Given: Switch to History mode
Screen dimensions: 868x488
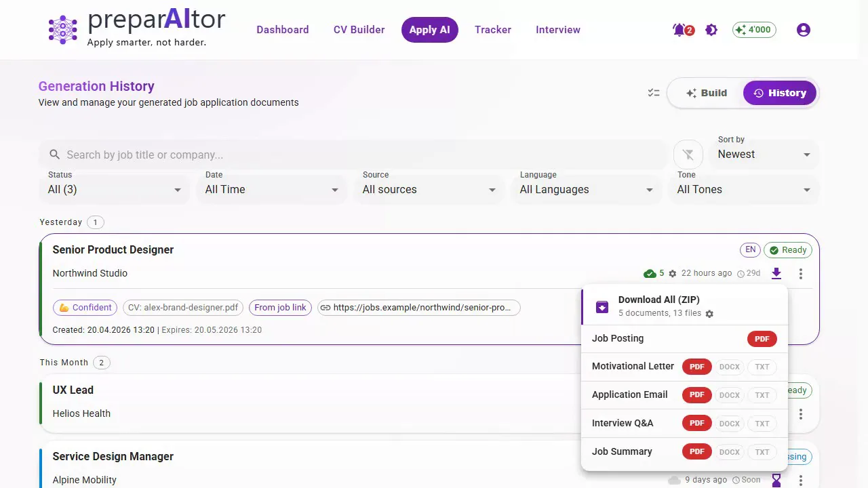Looking at the screenshot, I should pos(780,93).
